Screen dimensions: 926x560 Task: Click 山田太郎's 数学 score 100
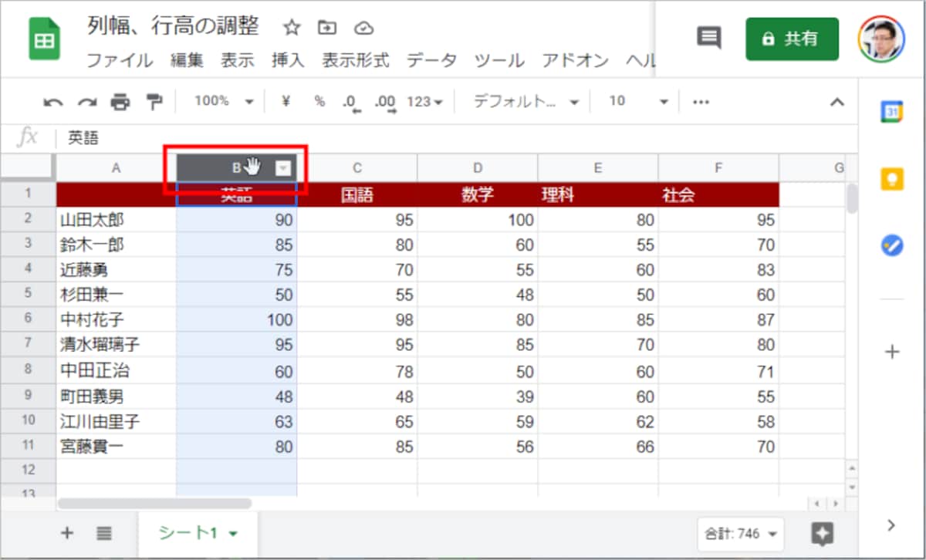tap(478, 220)
